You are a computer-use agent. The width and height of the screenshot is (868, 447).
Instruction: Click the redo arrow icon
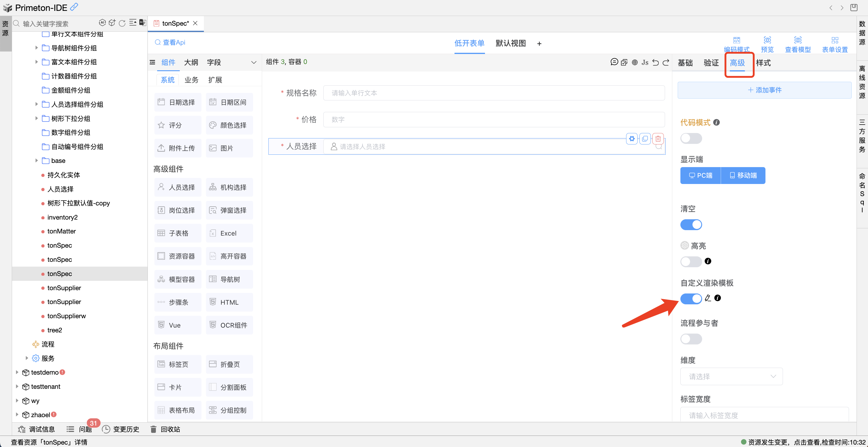666,62
